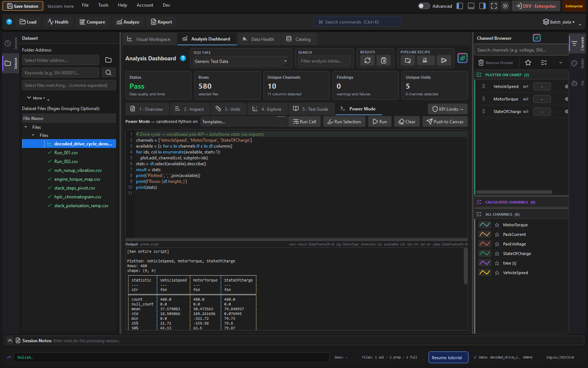Image resolution: width=588 pixels, height=368 pixels.
Task: Toggle the Advanced switch
Action: 424,6
